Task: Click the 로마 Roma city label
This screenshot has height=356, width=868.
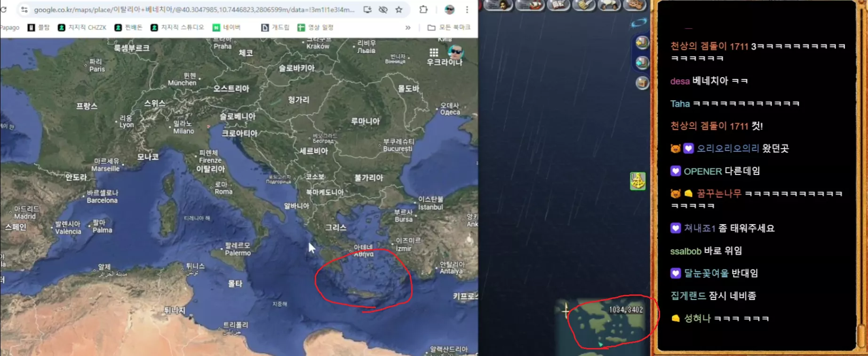Action: click(223, 188)
